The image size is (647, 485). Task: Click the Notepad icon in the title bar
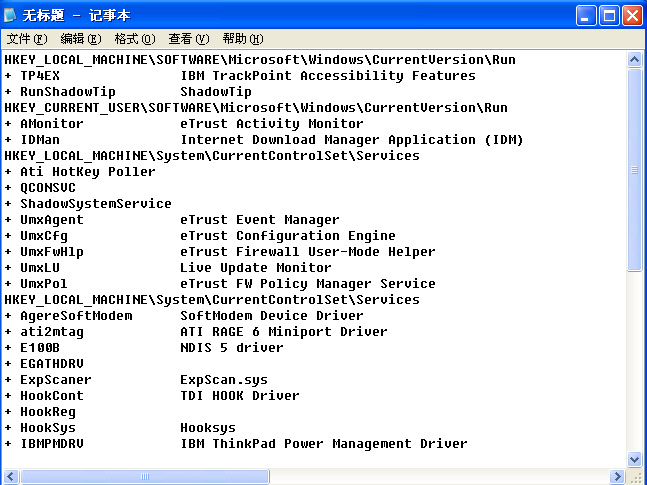click(10, 15)
